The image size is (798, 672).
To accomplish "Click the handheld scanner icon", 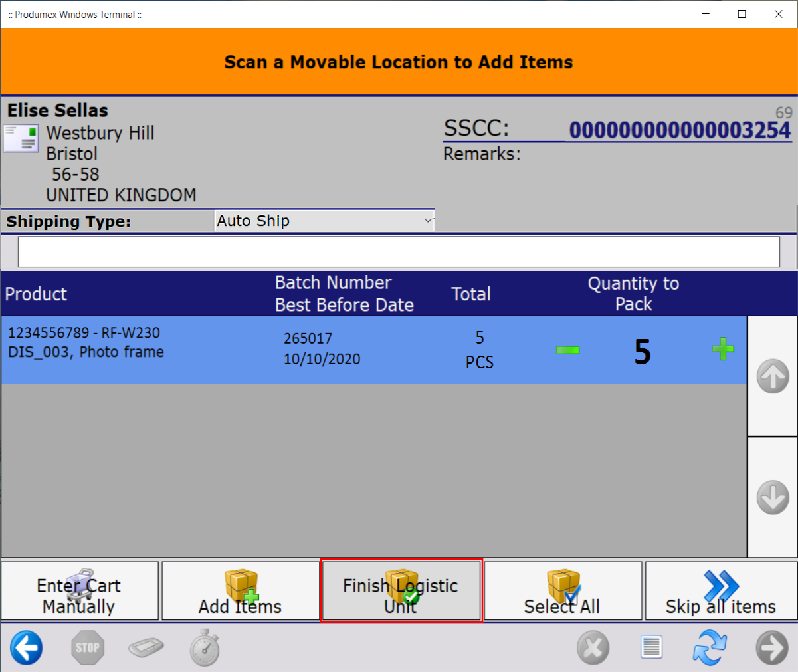I will point(146,647).
